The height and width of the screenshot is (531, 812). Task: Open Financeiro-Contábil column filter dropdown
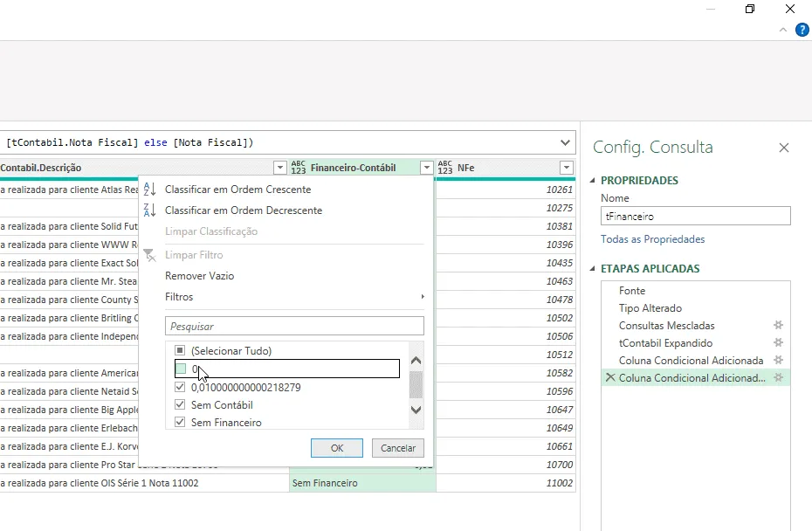coord(426,168)
